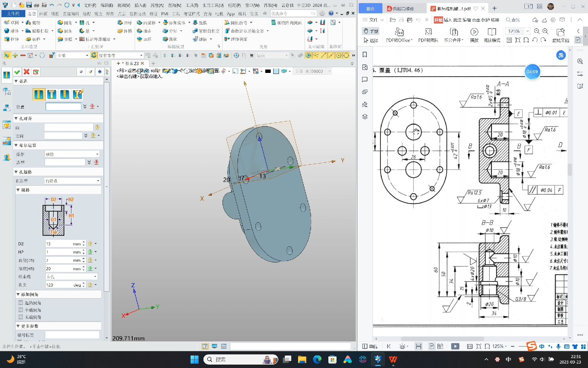
Task: Collapse 添加倒角 add chamfer section
Action: 18,294
